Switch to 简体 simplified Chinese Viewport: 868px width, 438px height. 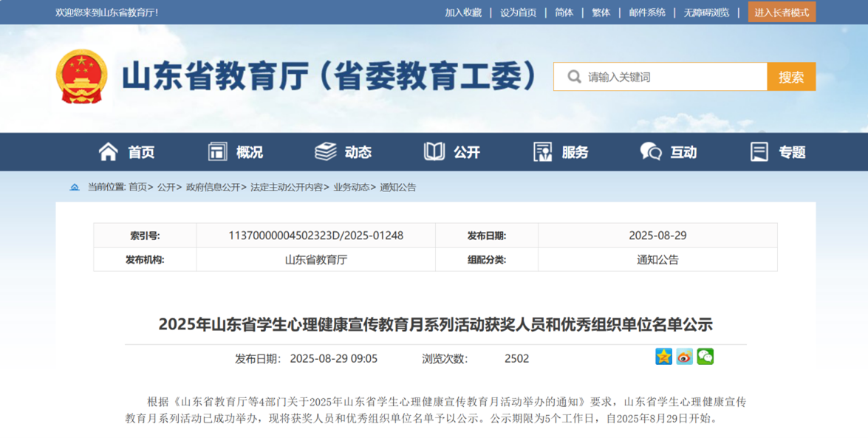(564, 12)
